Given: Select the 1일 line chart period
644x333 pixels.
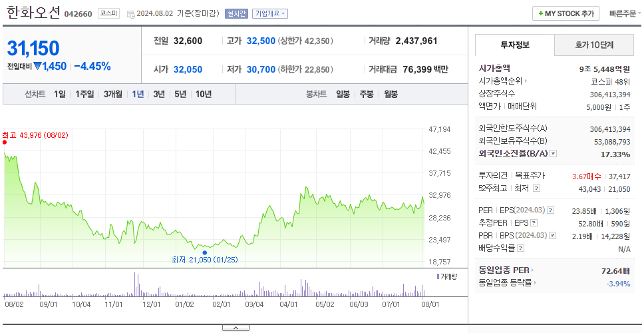Looking at the screenshot, I should click(60, 94).
